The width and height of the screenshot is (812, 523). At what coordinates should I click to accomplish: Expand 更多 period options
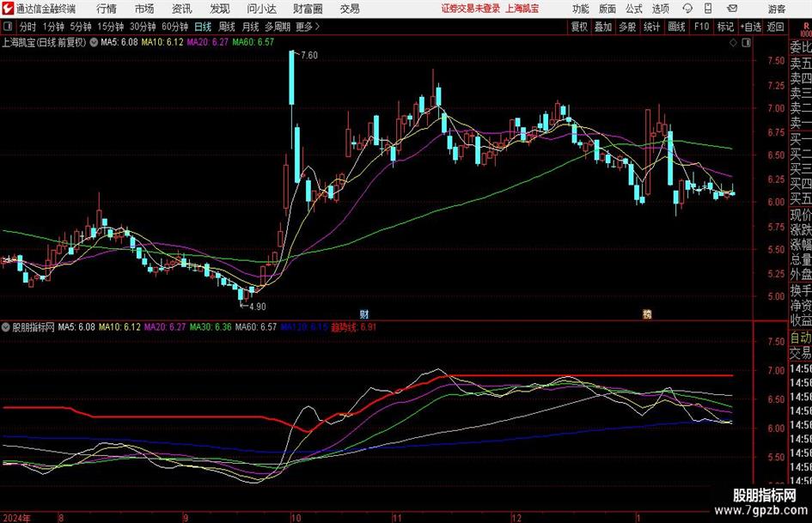[308, 27]
